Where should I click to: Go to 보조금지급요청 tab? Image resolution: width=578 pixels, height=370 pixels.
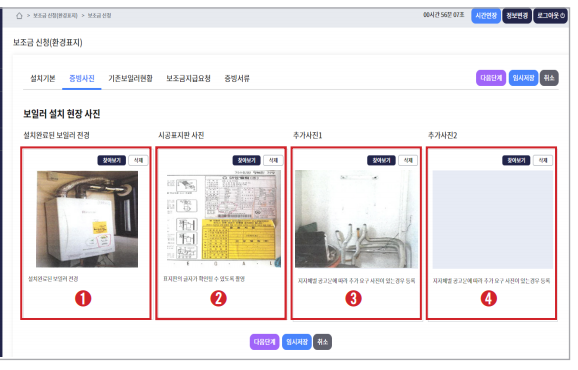pyautogui.click(x=188, y=78)
